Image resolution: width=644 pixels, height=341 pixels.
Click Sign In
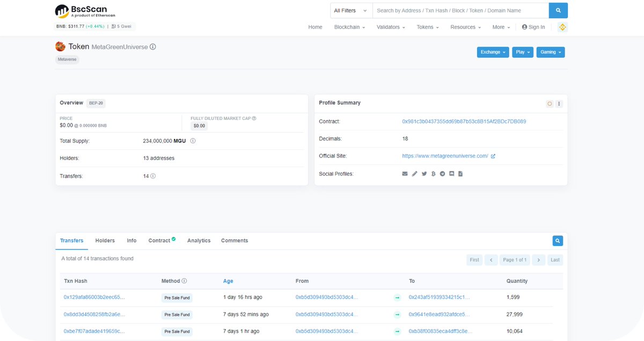coord(533,27)
